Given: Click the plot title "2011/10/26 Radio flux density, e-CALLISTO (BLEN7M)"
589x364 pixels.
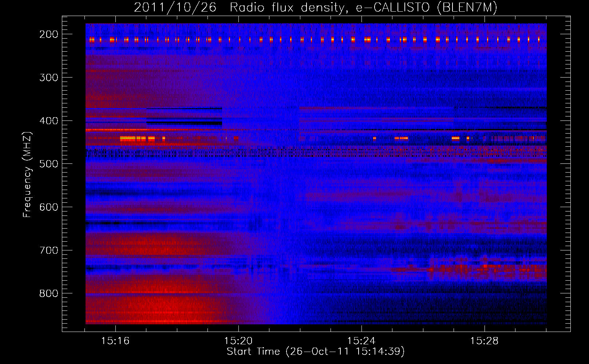Looking at the screenshot, I should tap(316, 7).
